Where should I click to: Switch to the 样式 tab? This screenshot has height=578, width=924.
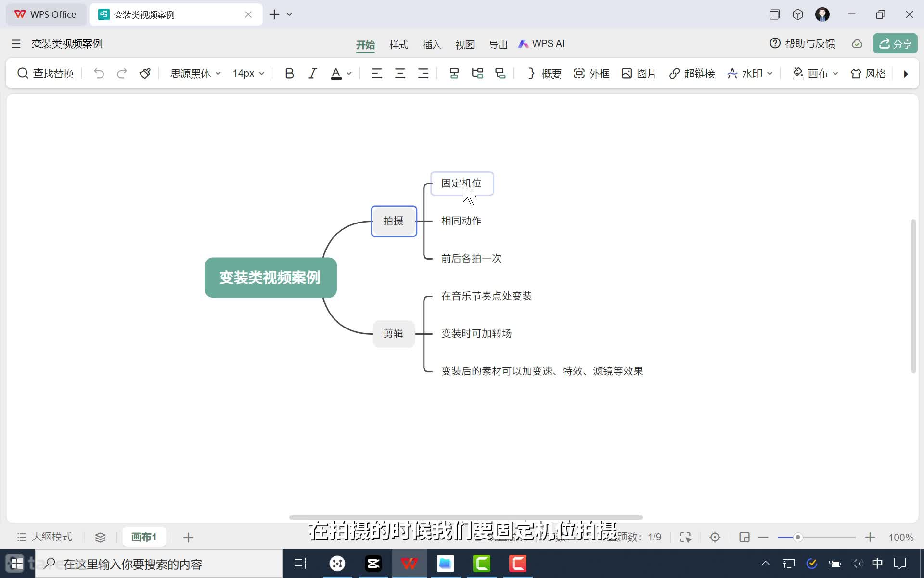click(x=398, y=45)
